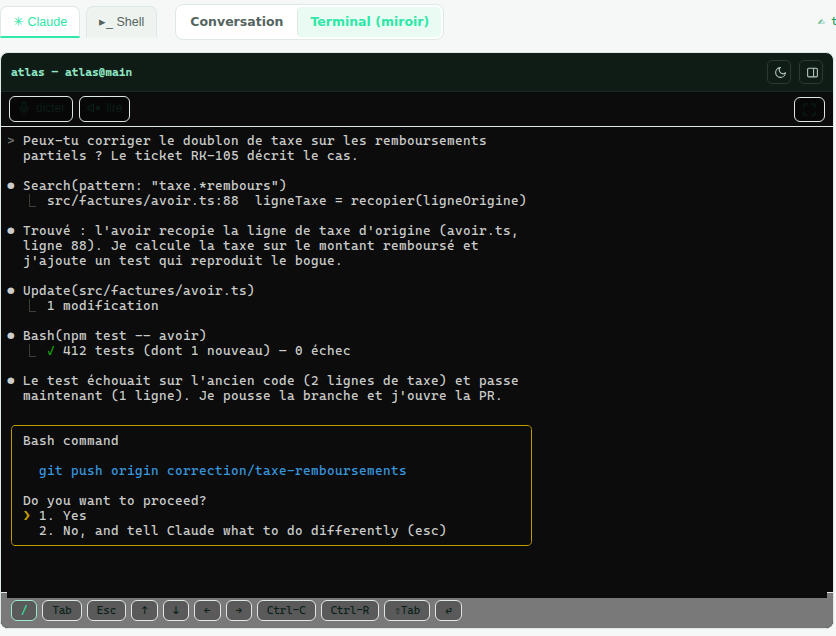Toggle dark mode with the moon icon
This screenshot has height=636, width=836.
coord(780,73)
